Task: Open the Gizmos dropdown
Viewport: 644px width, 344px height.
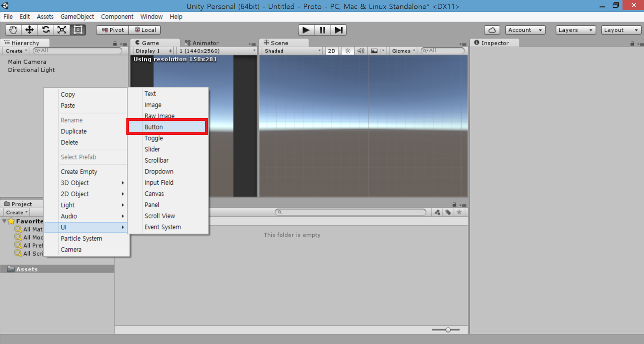Action: click(x=403, y=51)
